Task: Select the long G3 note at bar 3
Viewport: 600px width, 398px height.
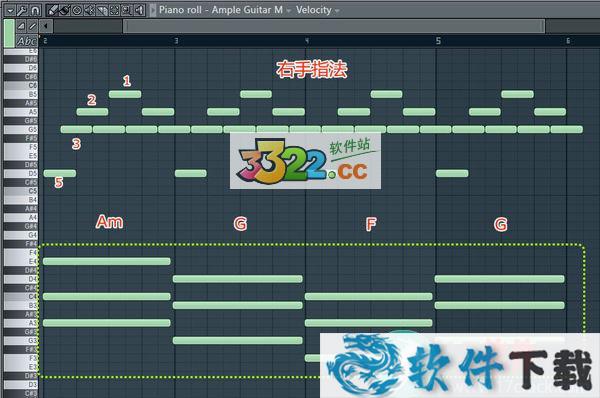Action: coord(238,340)
